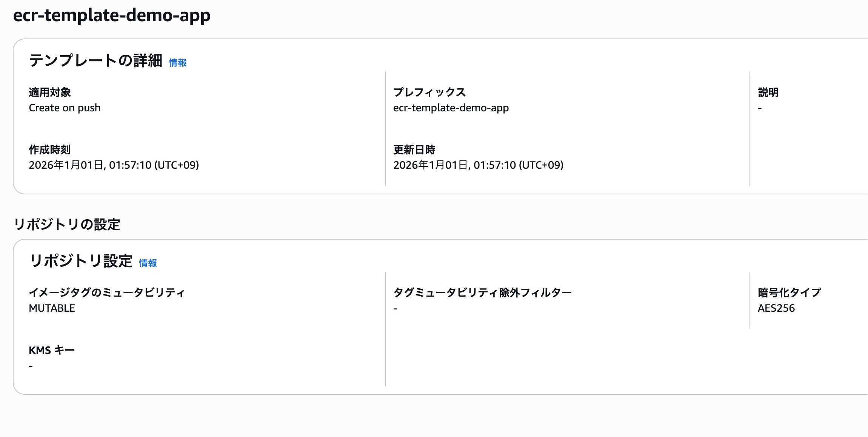Click the ecr-template-demo-app page title
The height and width of the screenshot is (437, 868).
pos(112,15)
